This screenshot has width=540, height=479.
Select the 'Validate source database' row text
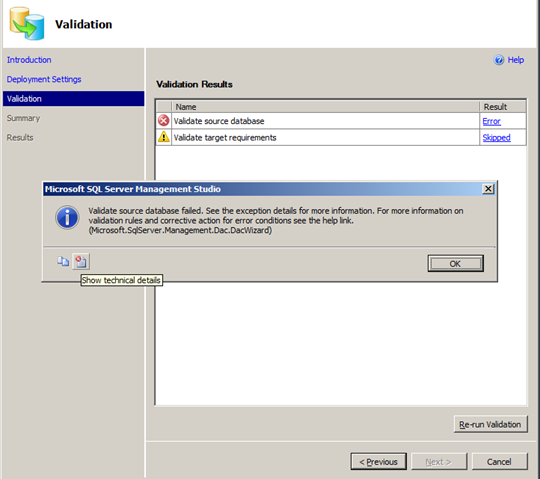(x=219, y=121)
